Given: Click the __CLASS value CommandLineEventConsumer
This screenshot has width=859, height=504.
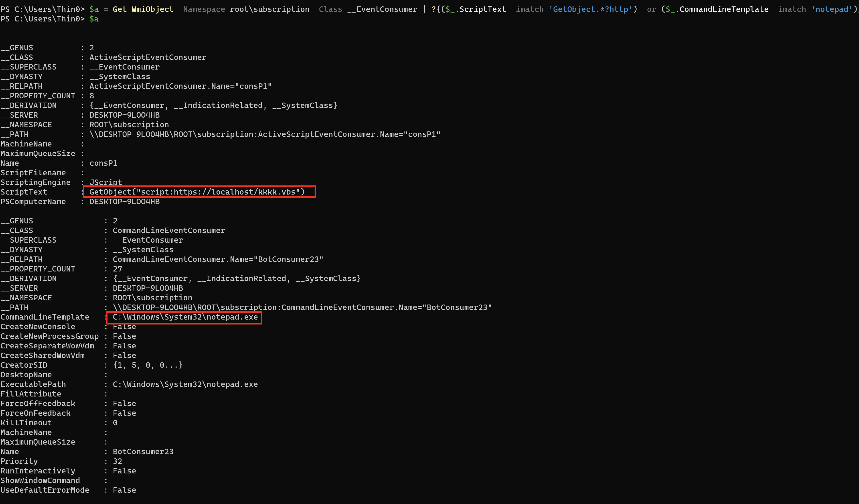Looking at the screenshot, I should [x=169, y=231].
